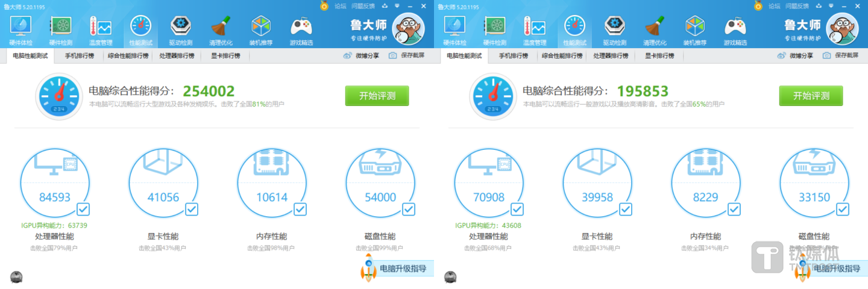Open 论坛 link in the left window
868x289 pixels.
pos(341,6)
